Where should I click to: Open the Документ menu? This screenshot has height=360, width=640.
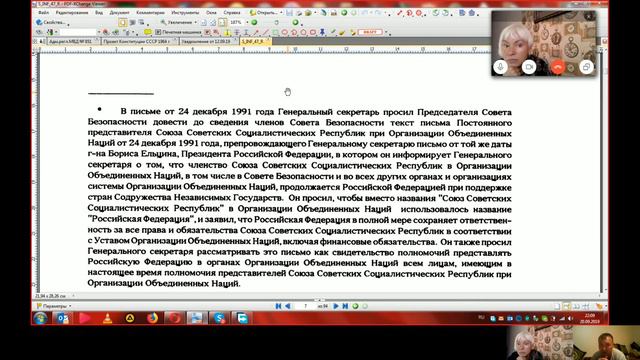point(119,13)
